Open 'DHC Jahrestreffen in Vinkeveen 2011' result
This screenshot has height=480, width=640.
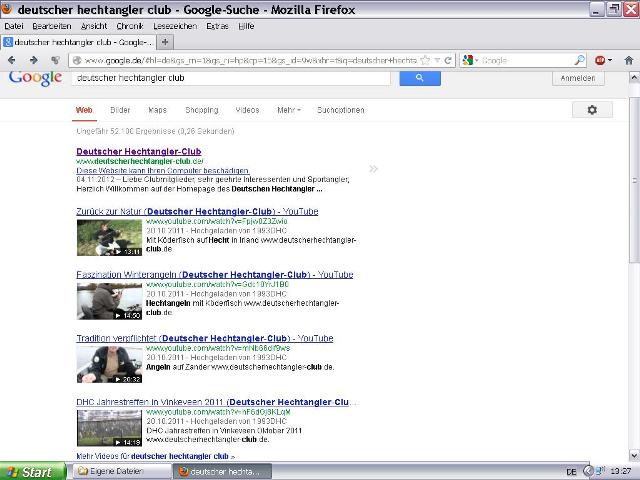point(217,402)
